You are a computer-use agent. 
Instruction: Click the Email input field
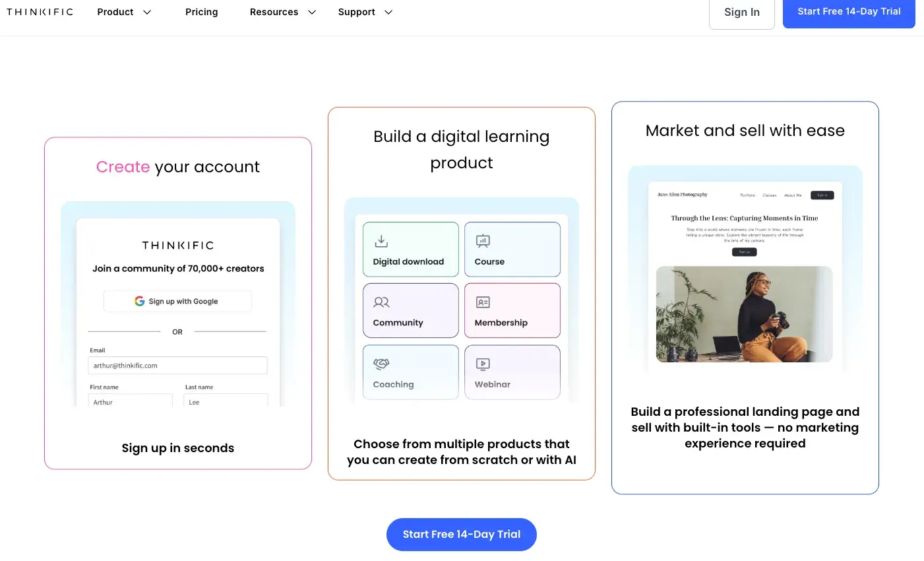pos(177,366)
